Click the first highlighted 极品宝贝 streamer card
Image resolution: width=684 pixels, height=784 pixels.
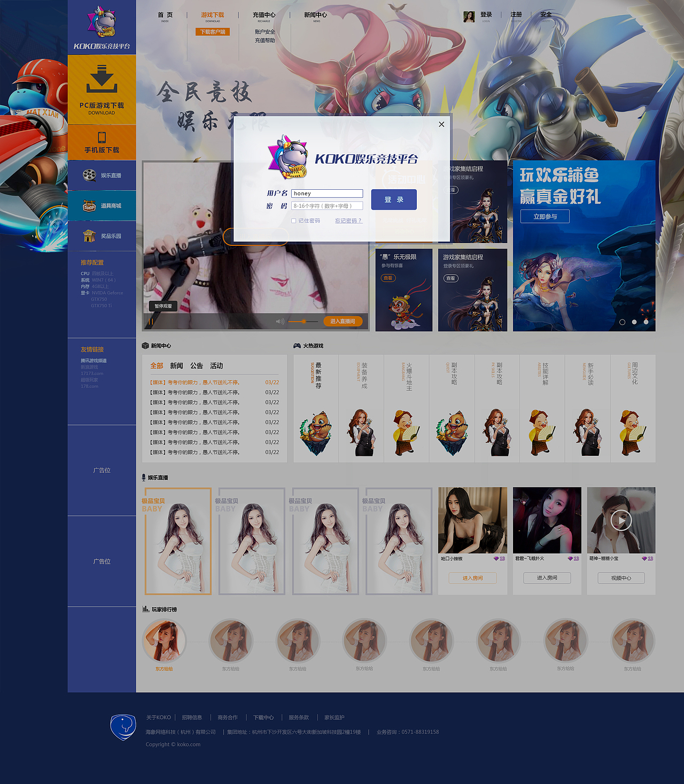pyautogui.click(x=178, y=541)
